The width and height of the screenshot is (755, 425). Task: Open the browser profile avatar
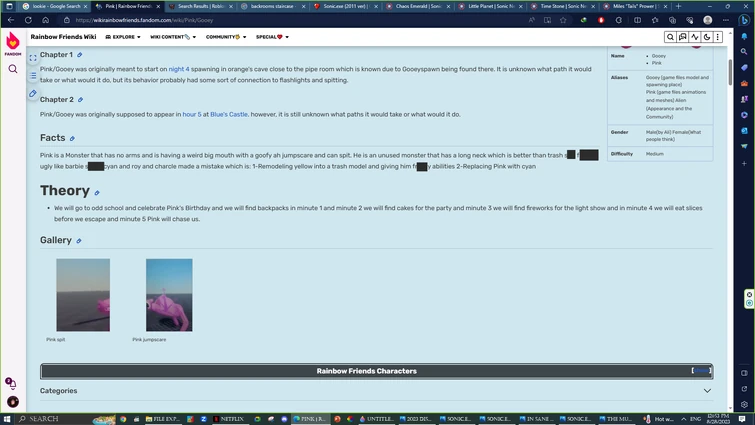707,20
